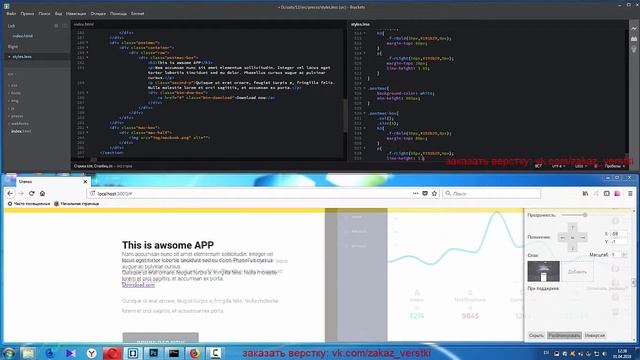Click the pink PerfectPixel extension icon
The image size is (640, 360).
tap(617, 193)
